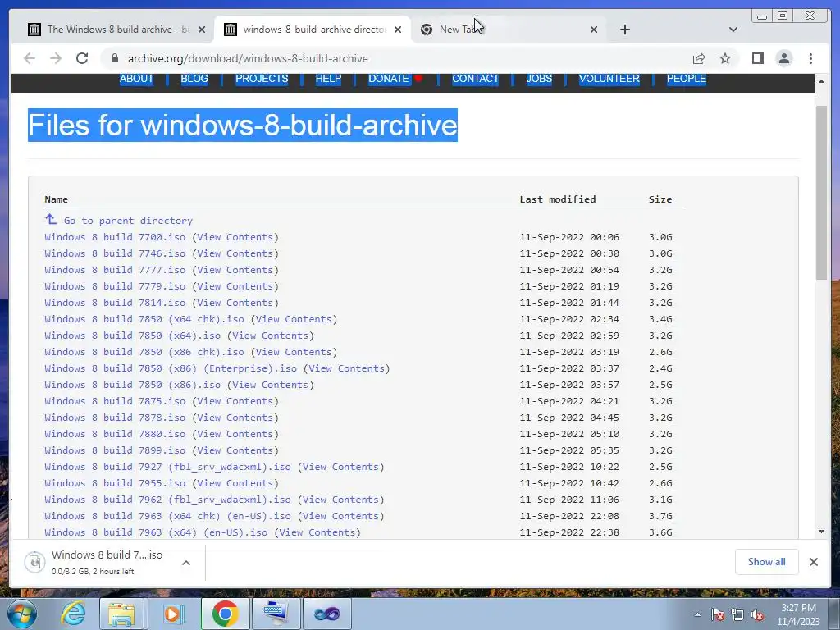This screenshot has height=630, width=840.
Task: Bookmark this page with the star icon
Action: click(x=725, y=58)
